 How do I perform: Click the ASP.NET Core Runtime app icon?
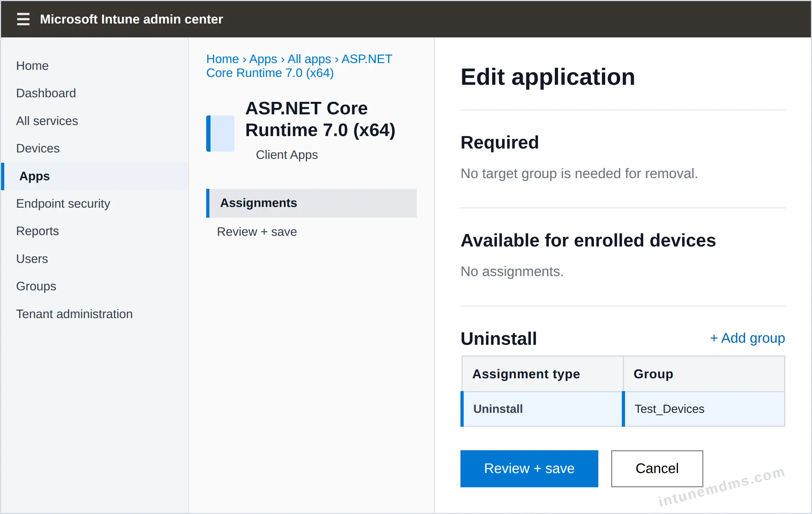point(220,134)
